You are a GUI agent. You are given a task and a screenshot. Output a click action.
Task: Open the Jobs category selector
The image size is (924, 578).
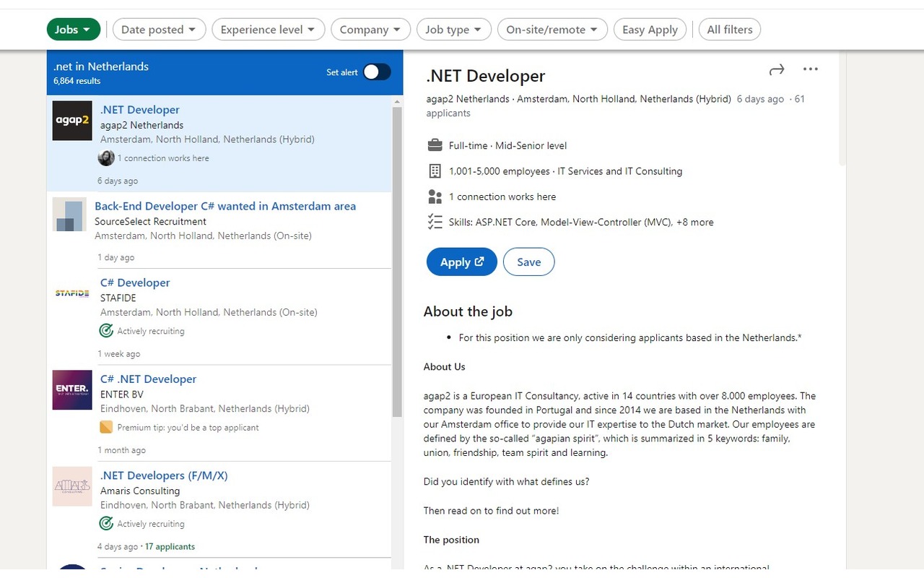pos(73,29)
